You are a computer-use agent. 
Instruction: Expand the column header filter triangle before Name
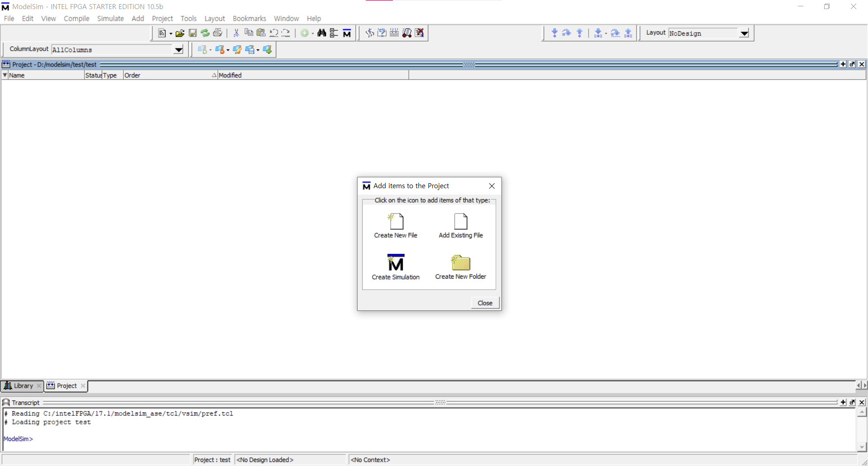5,75
